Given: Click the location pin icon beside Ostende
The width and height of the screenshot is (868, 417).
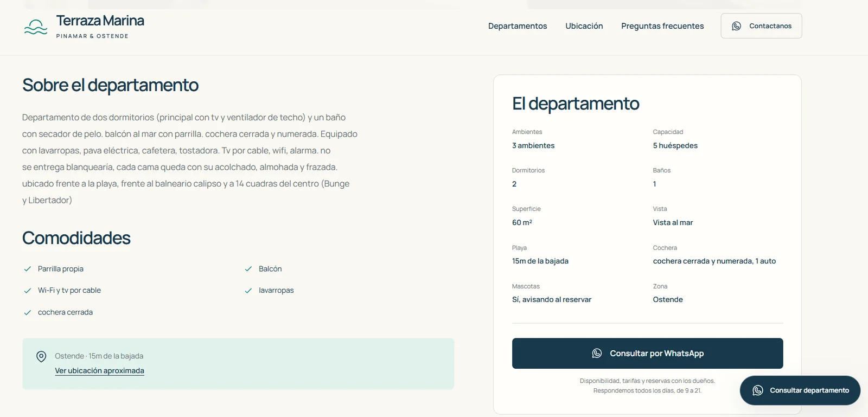Looking at the screenshot, I should pos(41,356).
